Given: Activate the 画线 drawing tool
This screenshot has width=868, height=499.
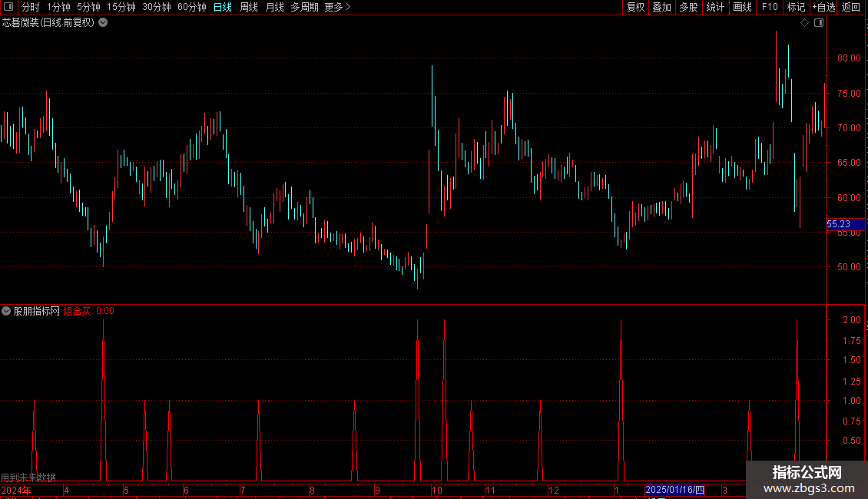Looking at the screenshot, I should 742,7.
